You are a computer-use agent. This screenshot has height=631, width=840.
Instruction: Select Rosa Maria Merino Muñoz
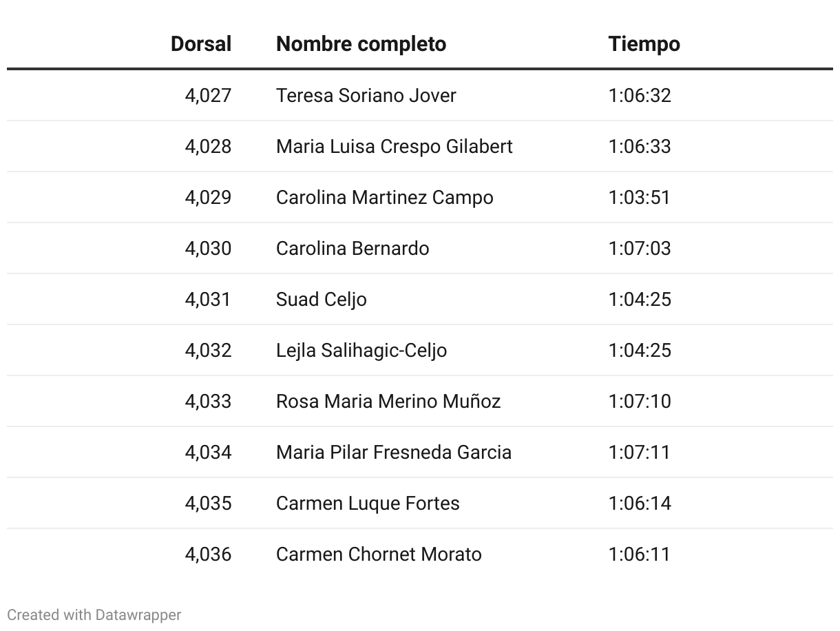coord(388,401)
